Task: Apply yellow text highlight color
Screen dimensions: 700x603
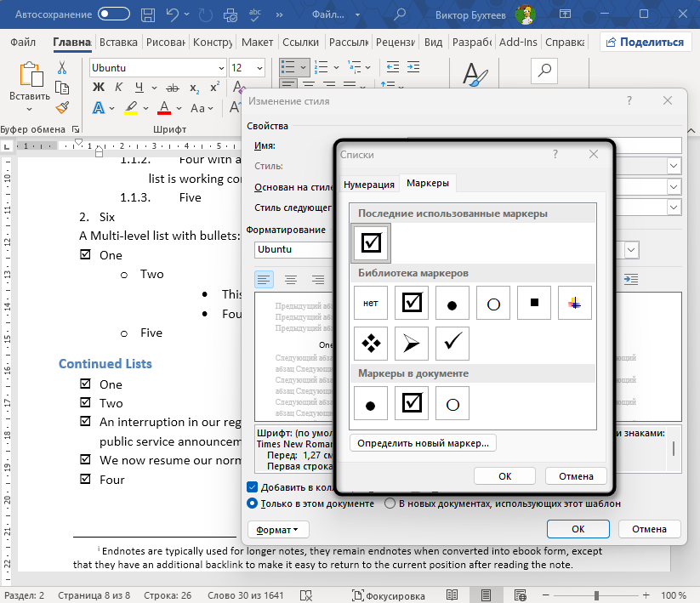Action: coord(131,108)
